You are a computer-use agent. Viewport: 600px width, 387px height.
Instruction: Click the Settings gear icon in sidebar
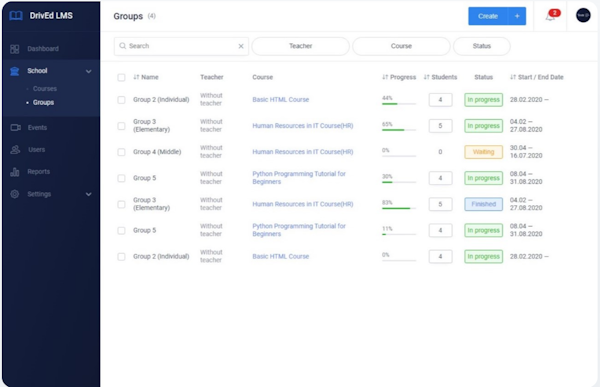tap(15, 194)
